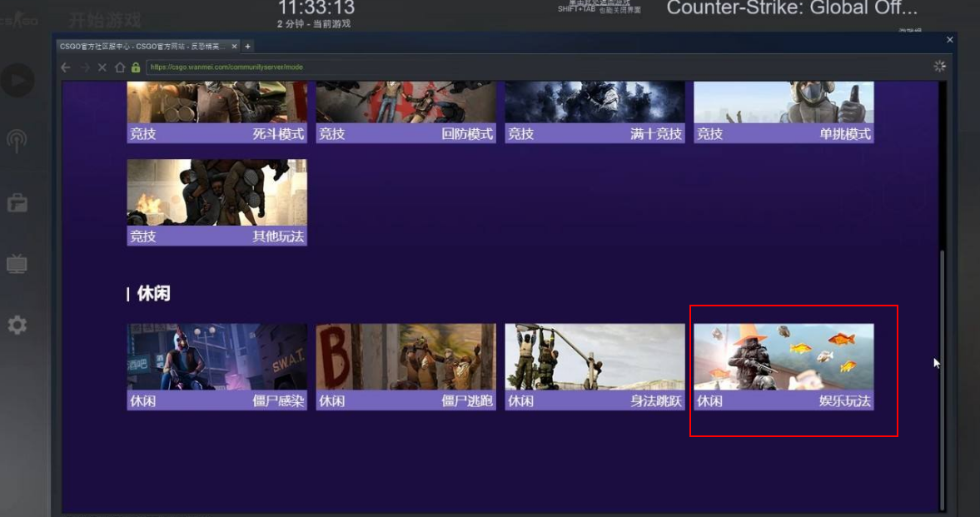
Task: Open the 身法跳跃 casual card
Action: click(594, 366)
